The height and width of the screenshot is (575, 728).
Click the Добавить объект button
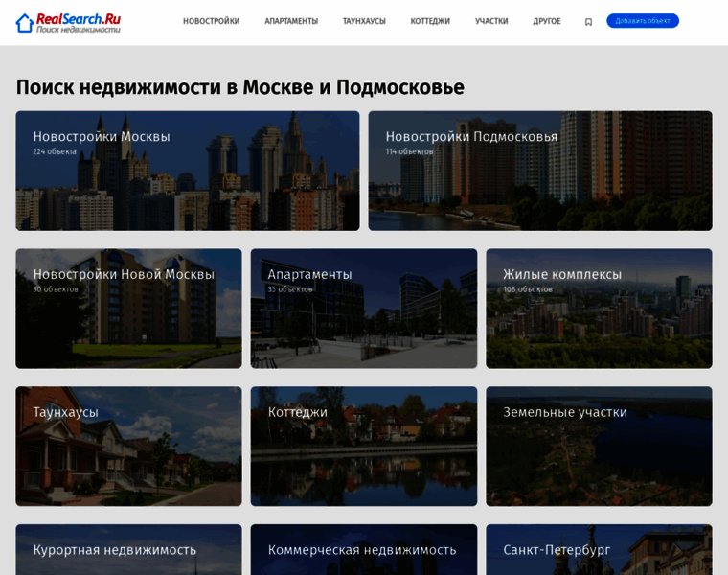[643, 21]
